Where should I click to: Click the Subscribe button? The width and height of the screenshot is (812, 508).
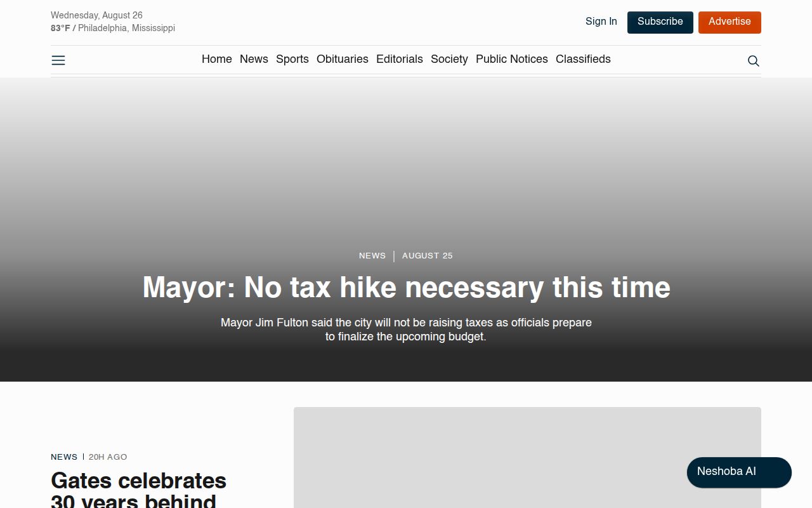pos(660,22)
